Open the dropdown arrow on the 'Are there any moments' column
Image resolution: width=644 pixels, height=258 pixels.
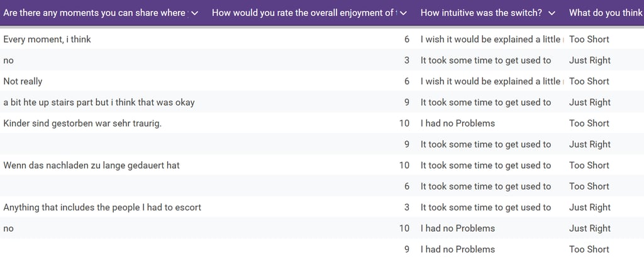(x=195, y=13)
